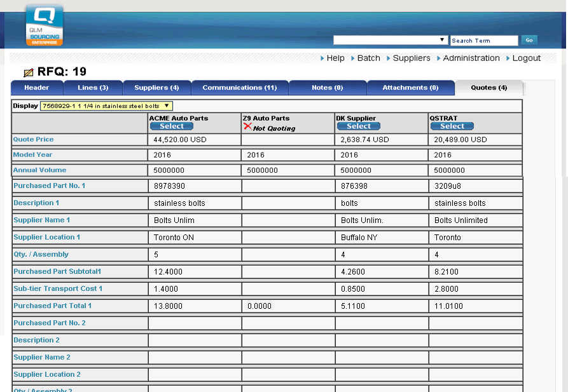Open the Help menu
The height and width of the screenshot is (392, 568).
(x=335, y=58)
